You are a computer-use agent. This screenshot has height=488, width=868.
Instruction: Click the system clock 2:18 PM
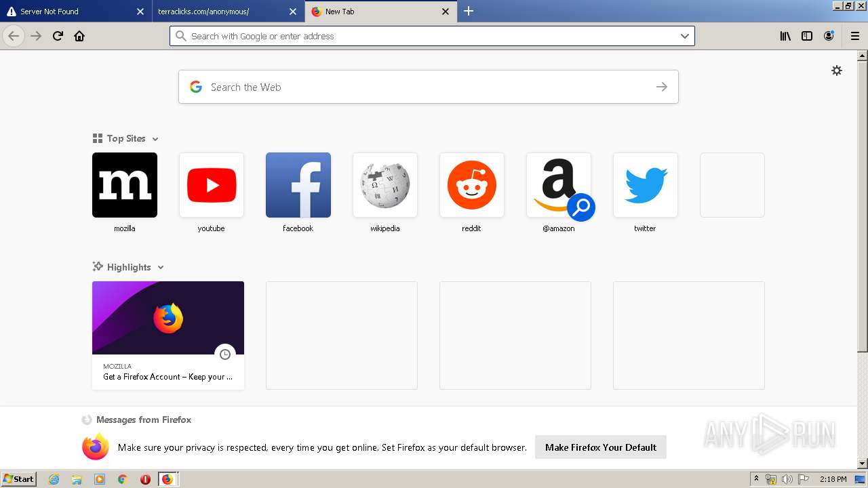point(833,479)
